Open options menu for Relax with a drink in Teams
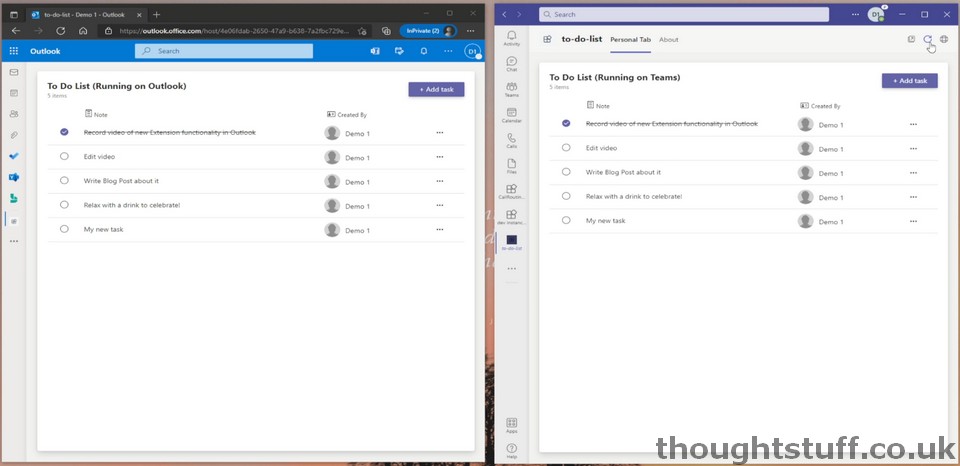 pos(913,197)
